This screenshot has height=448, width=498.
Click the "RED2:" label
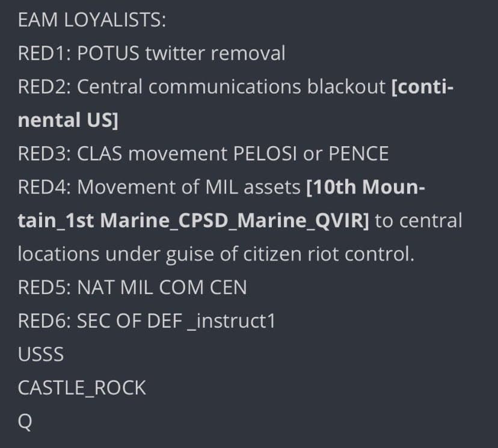45,87
